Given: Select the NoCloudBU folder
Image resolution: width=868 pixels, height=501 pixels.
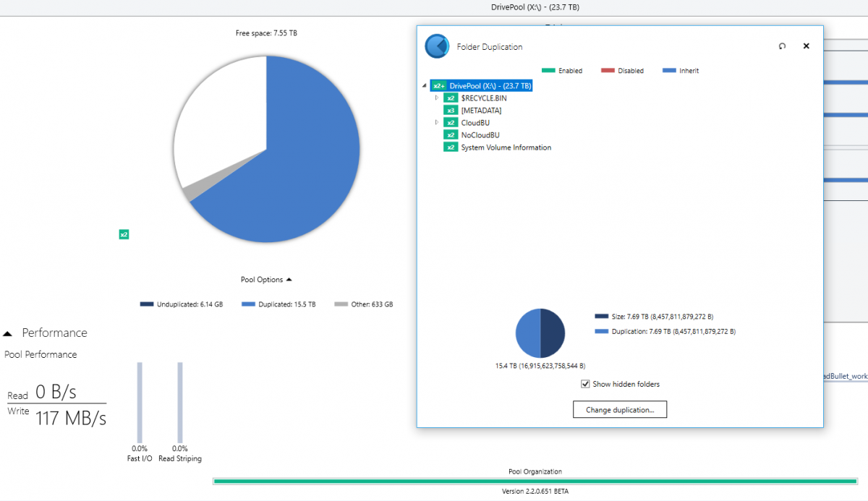Looking at the screenshot, I should pyautogui.click(x=480, y=134).
